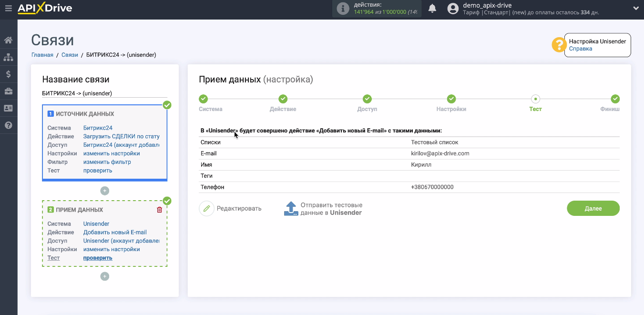The height and width of the screenshot is (315, 644).
Task: Open the hamburger menu
Action: [x=8, y=8]
